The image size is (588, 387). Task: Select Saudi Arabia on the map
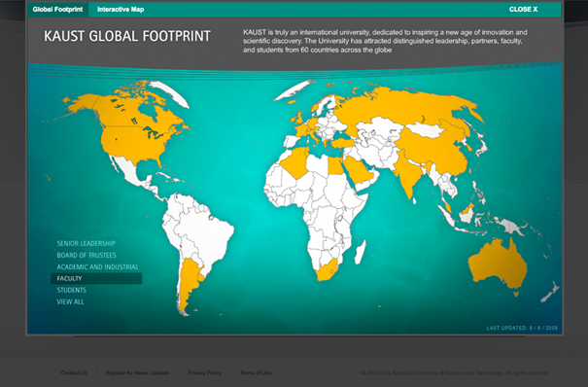coord(358,169)
